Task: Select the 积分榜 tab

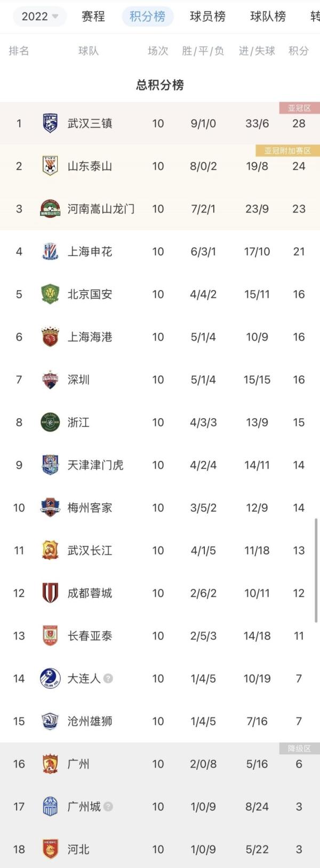Action: point(147,17)
